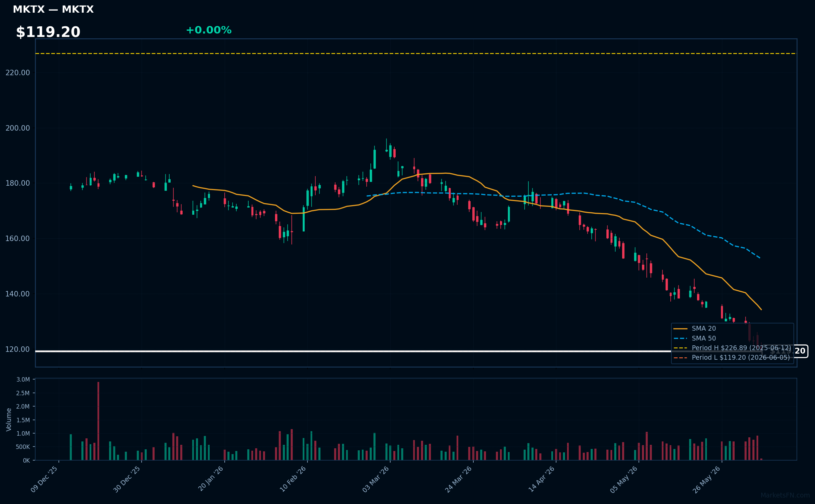Click the 120.00 price axis label
The image size is (815, 504).
(18, 349)
